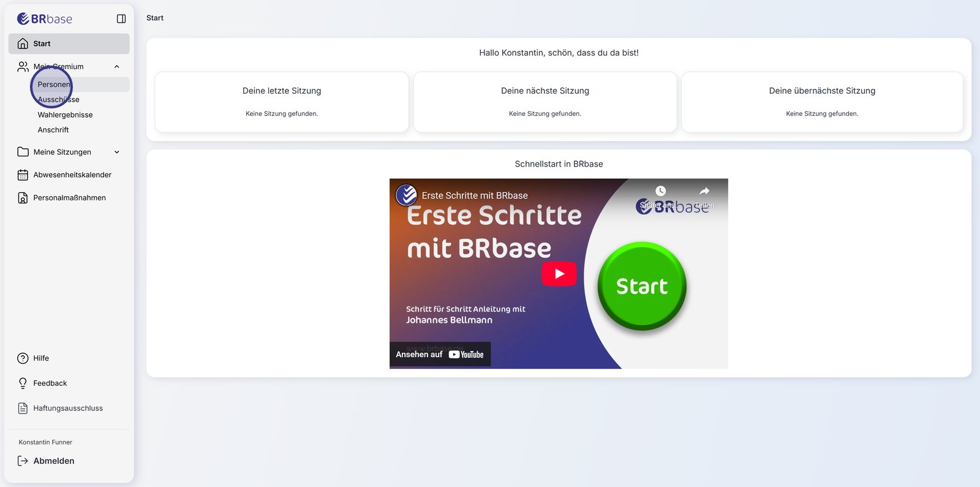Click the green Start button in video thumbnail
The height and width of the screenshot is (487, 980).
[x=642, y=286]
